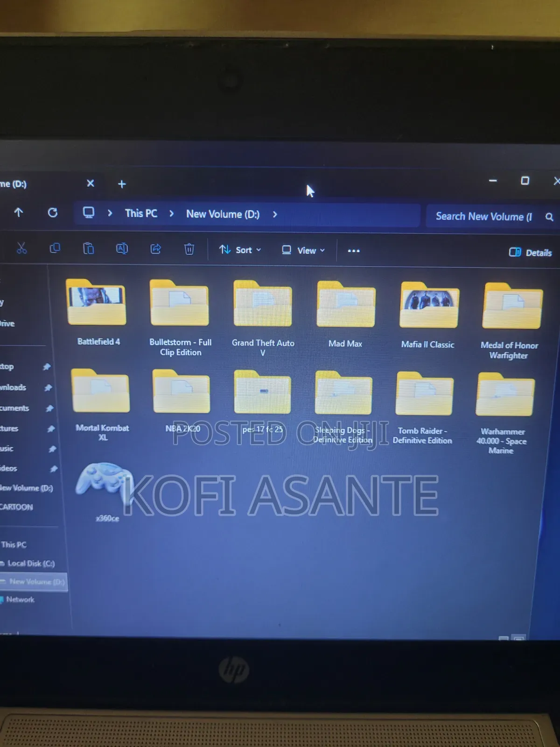
Task: Click the Copy icon in toolbar
Action: point(55,248)
